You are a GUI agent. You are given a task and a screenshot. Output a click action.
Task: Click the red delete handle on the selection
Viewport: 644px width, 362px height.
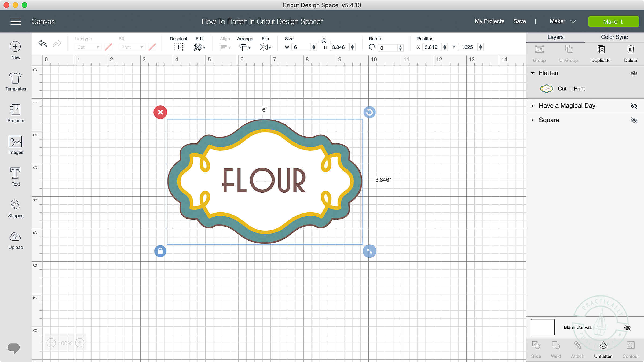160,112
